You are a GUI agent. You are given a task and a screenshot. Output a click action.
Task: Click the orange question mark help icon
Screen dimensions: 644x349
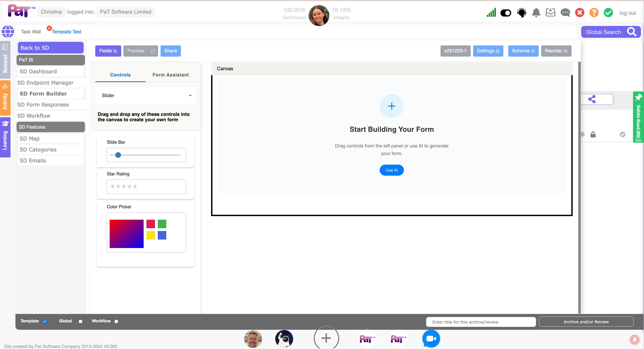[594, 13]
